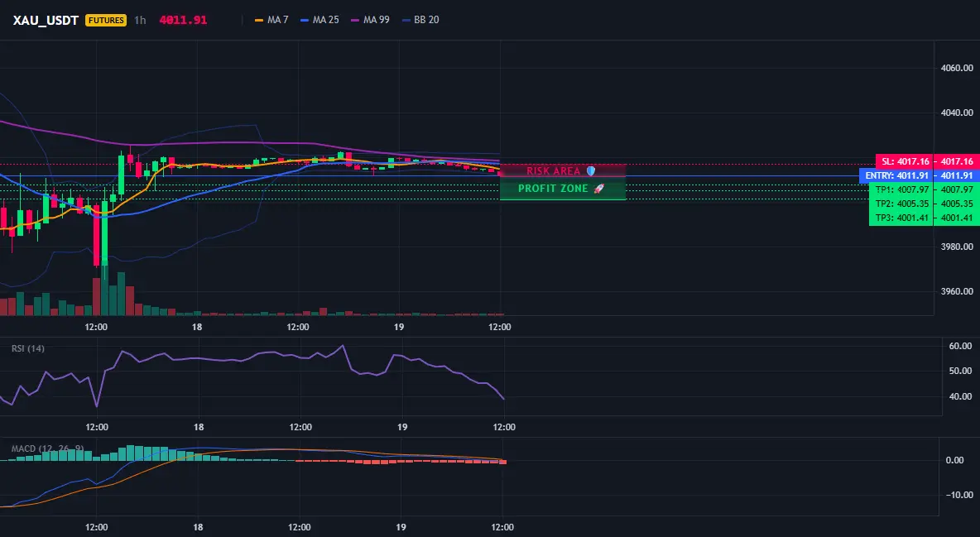Toggle the BB 20 legend indicator

(420, 20)
